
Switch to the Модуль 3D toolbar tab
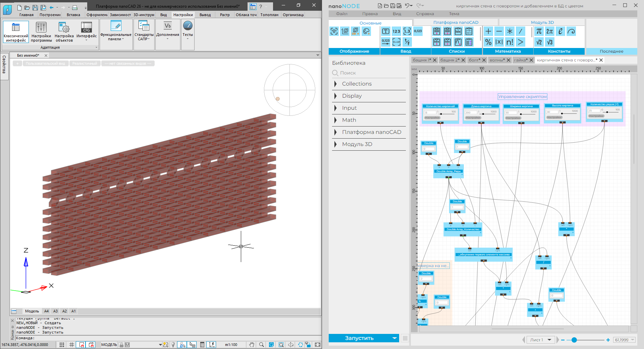pyautogui.click(x=542, y=22)
